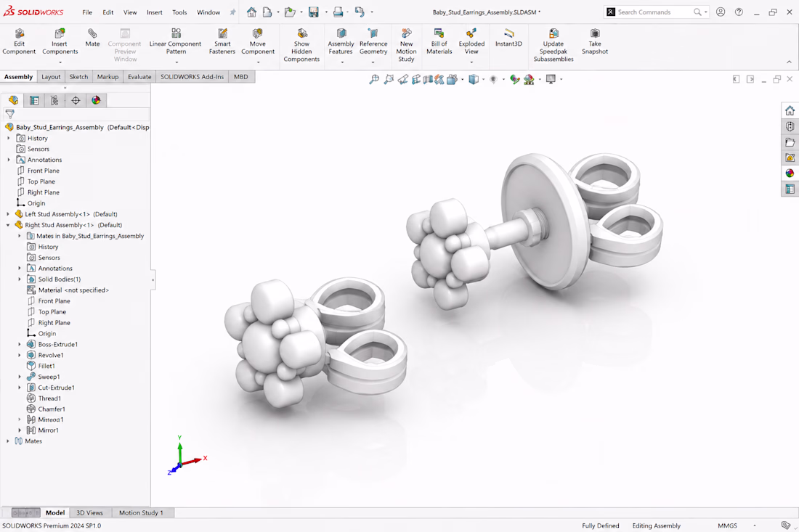
Task: Click Zoom to Fit in view toolbar
Action: (x=374, y=79)
